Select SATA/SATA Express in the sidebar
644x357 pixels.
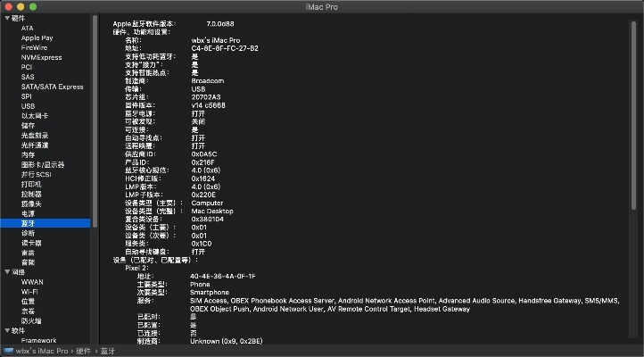coord(52,87)
